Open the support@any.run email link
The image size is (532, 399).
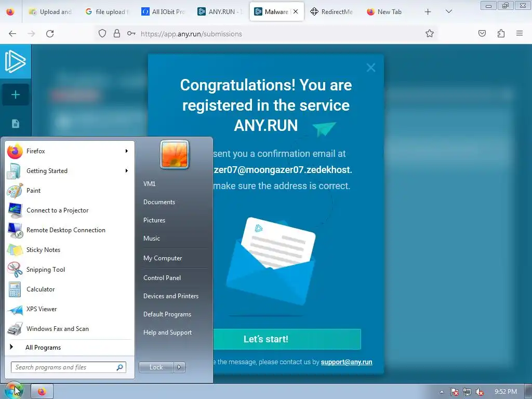pos(347,362)
